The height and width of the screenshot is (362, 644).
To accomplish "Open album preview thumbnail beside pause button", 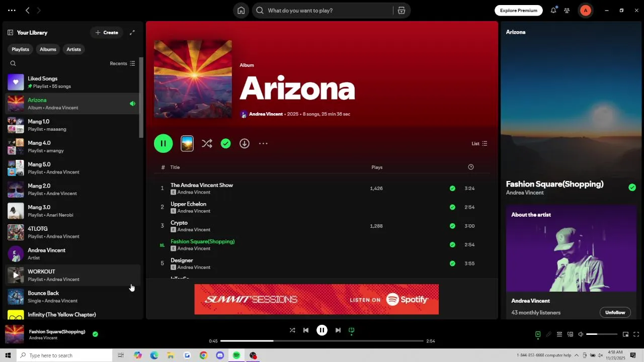I will pyautogui.click(x=187, y=143).
